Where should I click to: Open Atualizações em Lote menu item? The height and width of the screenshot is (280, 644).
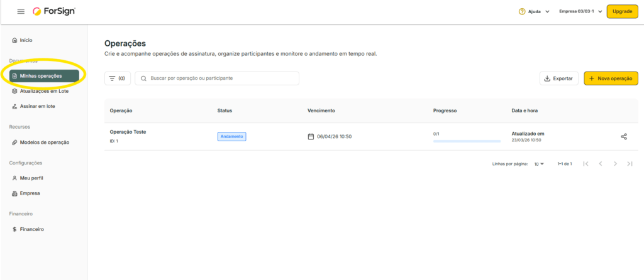(x=44, y=91)
